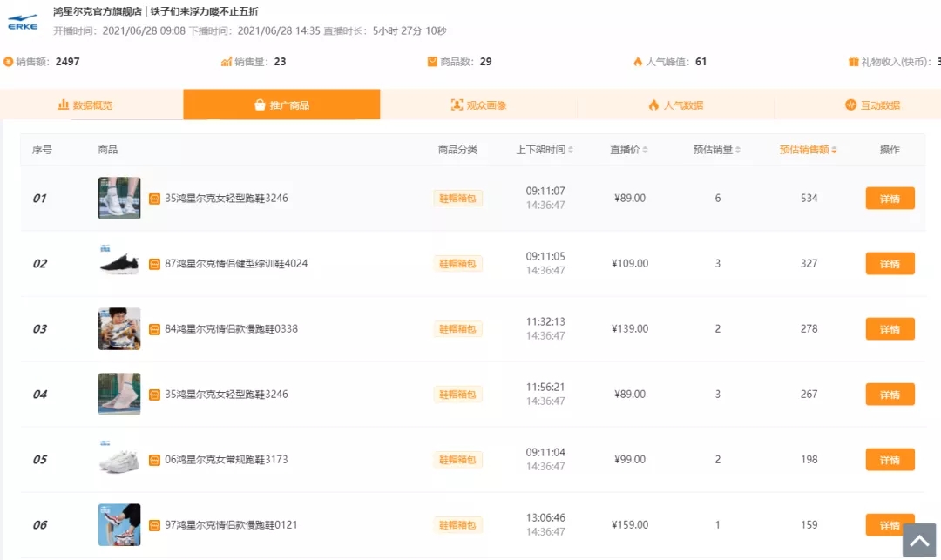The height and width of the screenshot is (560, 941).
Task: Click product thumbnail in row 03
Action: point(119,328)
